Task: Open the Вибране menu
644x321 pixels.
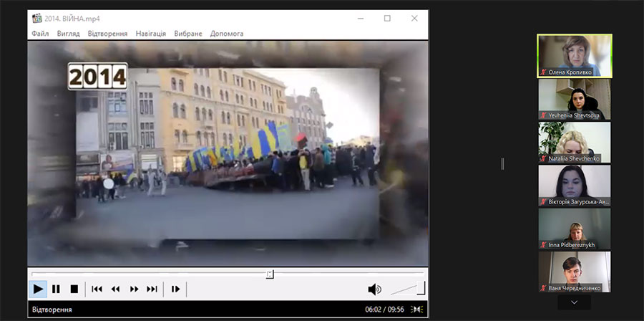Action: coord(188,34)
